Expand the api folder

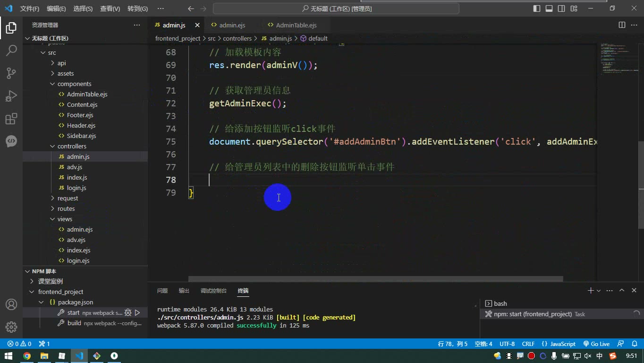tap(53, 63)
